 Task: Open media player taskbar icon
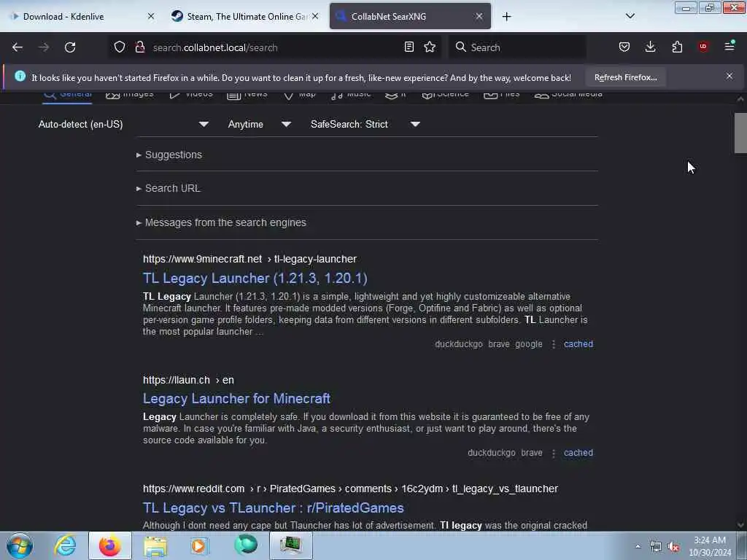(x=200, y=545)
